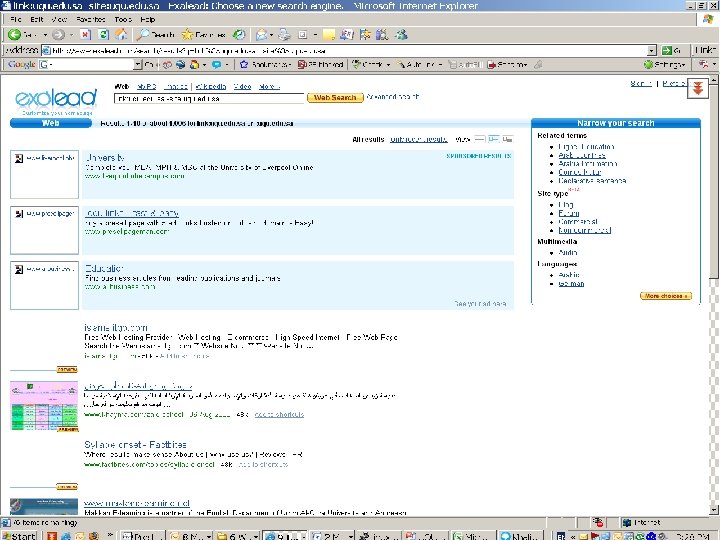
Task: Click the Forum site type link
Action: coord(568,213)
